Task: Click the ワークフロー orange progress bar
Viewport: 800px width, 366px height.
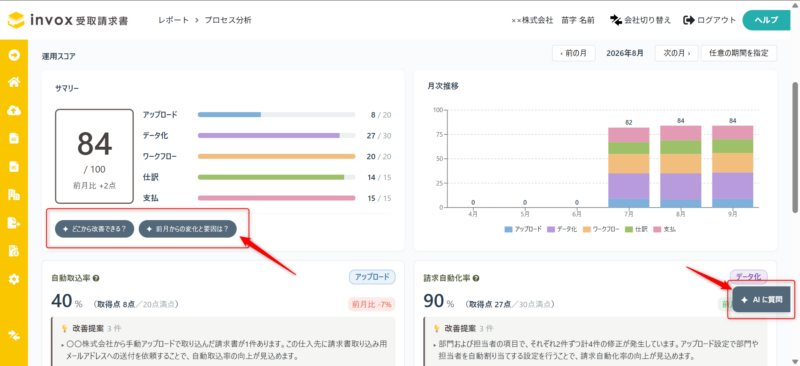Action: [x=277, y=156]
